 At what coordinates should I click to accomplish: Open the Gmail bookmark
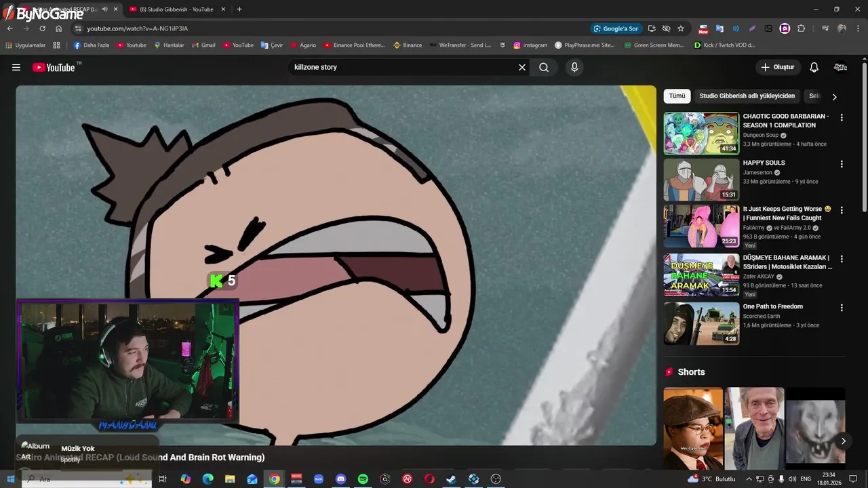pyautogui.click(x=203, y=45)
